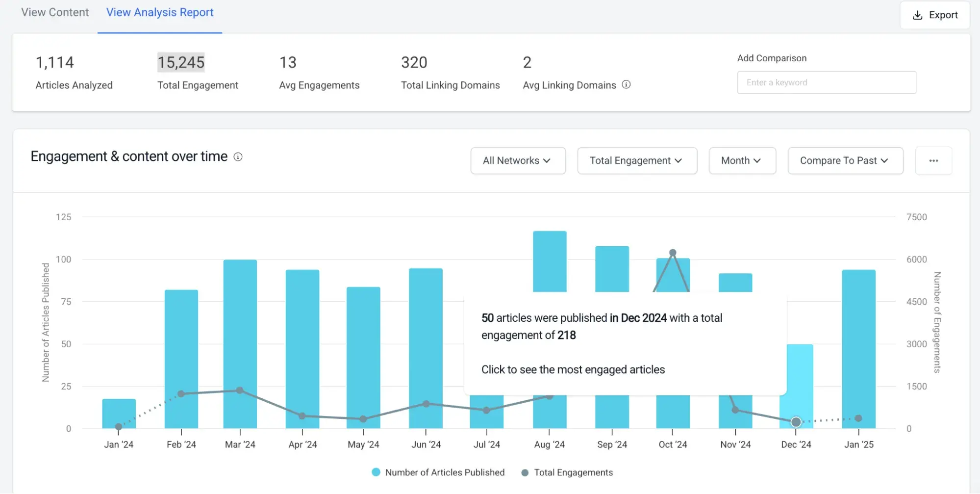Click the Add Comparison keyword field
980x494 pixels.
pyautogui.click(x=826, y=82)
